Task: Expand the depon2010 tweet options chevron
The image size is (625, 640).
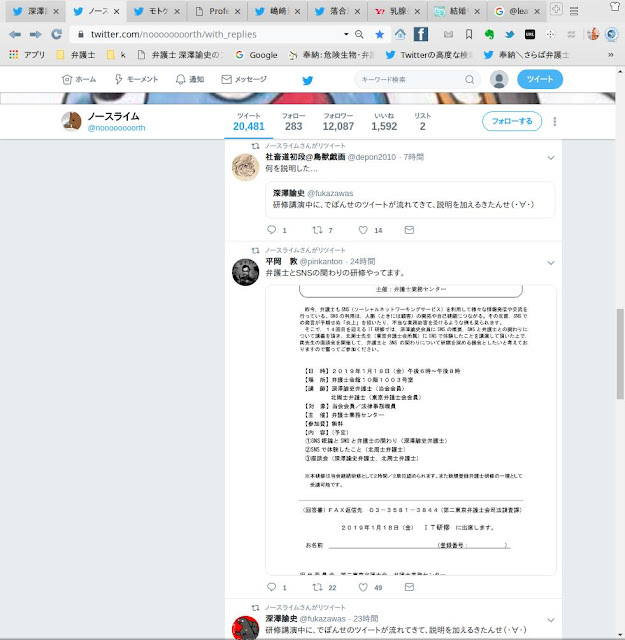Action: (551, 158)
